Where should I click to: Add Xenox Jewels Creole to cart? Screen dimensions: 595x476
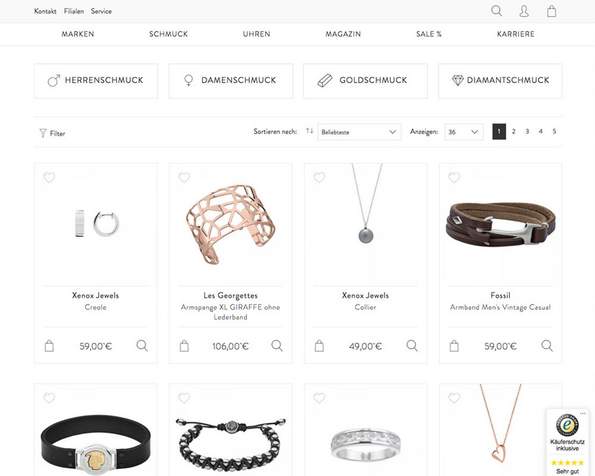(x=49, y=346)
